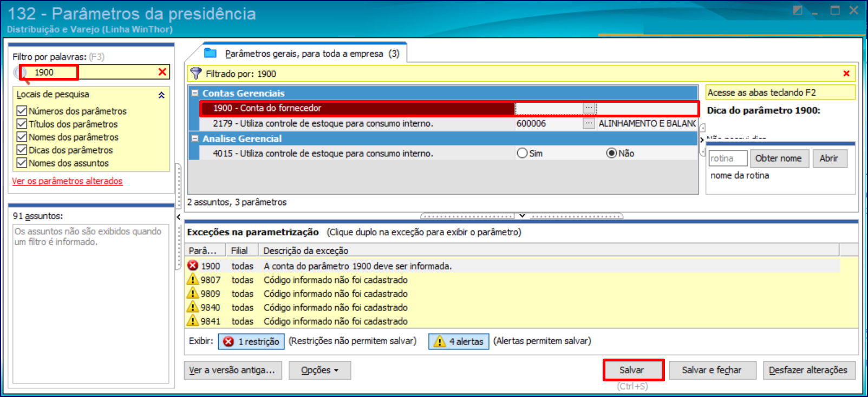Click the warning icon for exception 9807
The width and height of the screenshot is (868, 397).
[193, 279]
